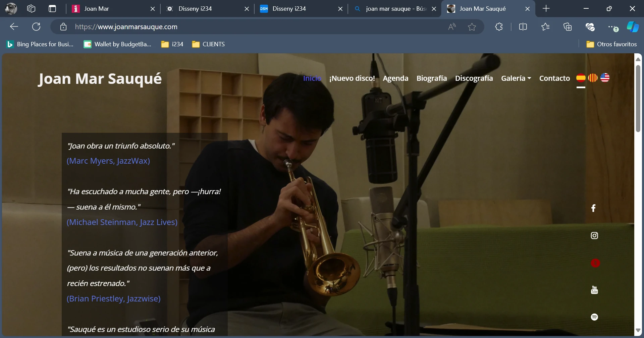Go to Inicio menu item

pyautogui.click(x=312, y=78)
